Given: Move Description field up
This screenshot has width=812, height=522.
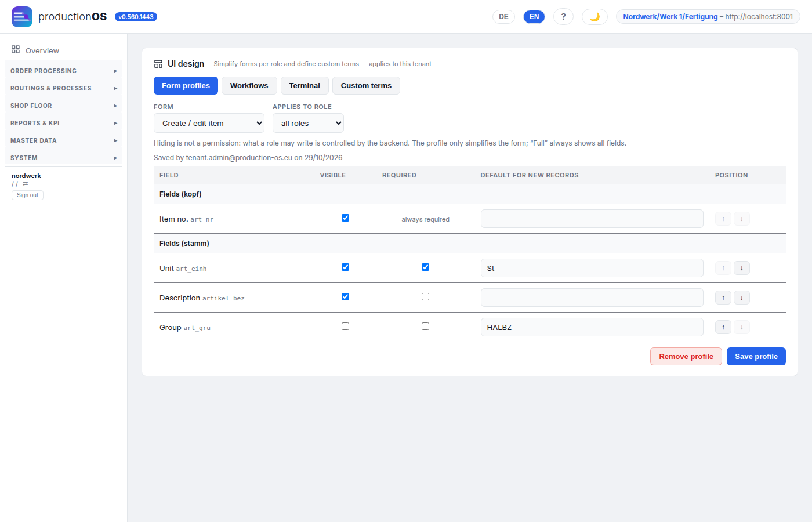Looking at the screenshot, I should (723, 298).
